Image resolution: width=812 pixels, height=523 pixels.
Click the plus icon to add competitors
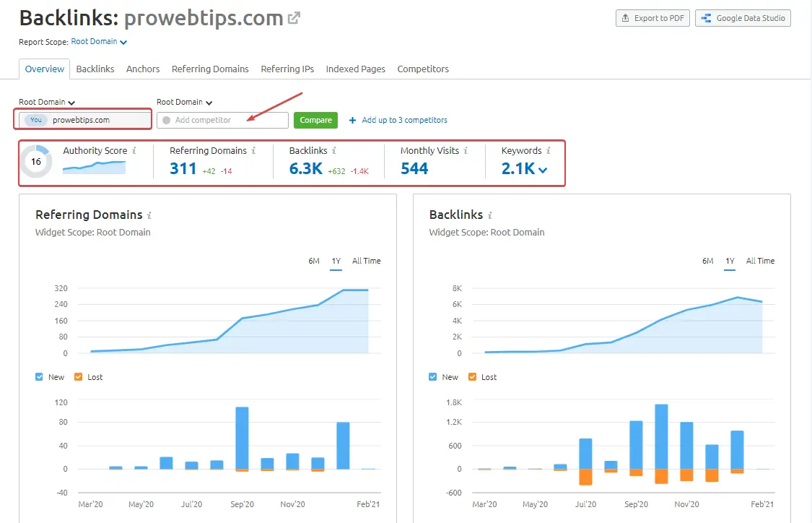click(x=352, y=120)
